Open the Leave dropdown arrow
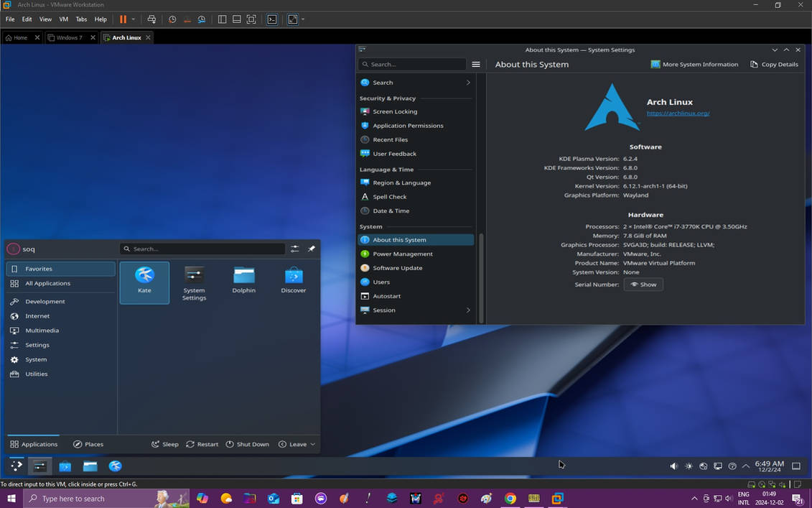 click(x=313, y=444)
